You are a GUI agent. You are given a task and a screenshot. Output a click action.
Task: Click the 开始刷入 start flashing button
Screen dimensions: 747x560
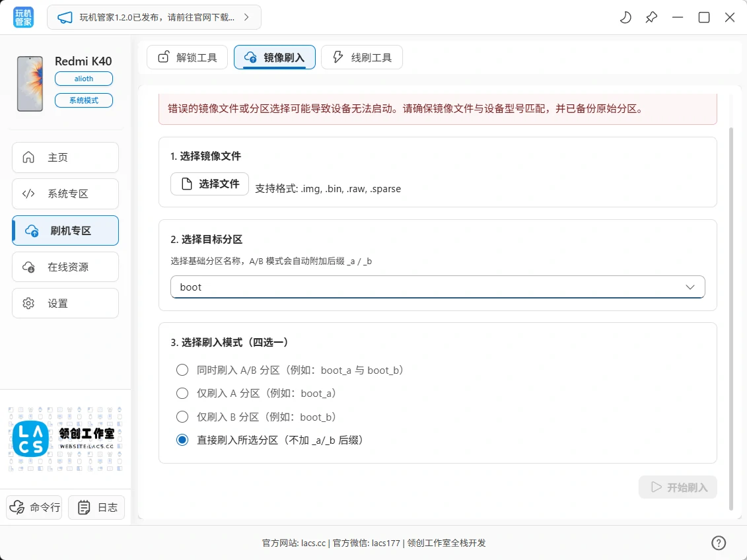pyautogui.click(x=678, y=487)
